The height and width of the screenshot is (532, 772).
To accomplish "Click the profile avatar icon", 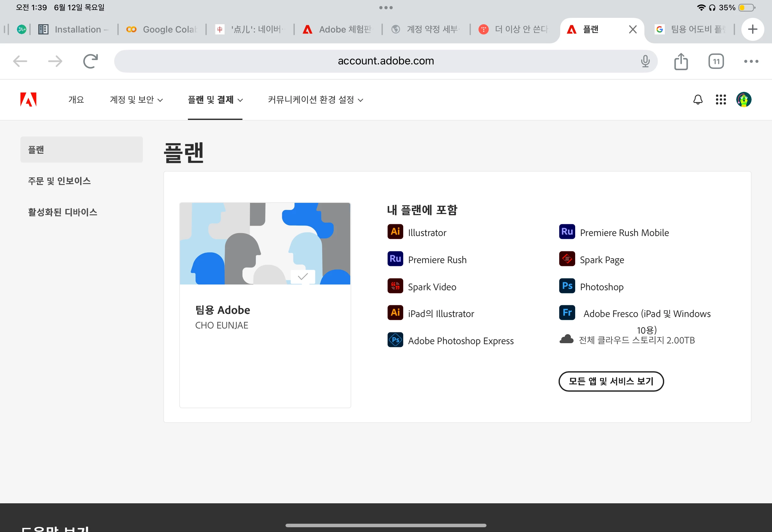I will click(x=744, y=99).
